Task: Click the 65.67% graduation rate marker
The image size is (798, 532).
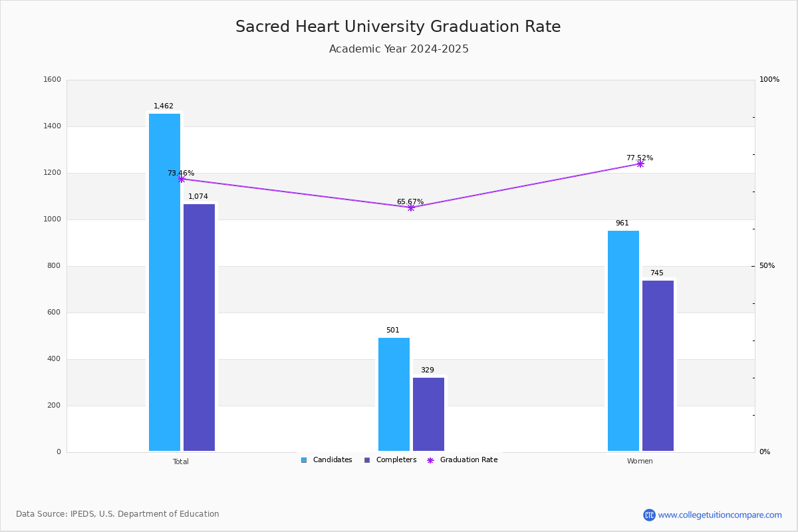Action: click(411, 207)
